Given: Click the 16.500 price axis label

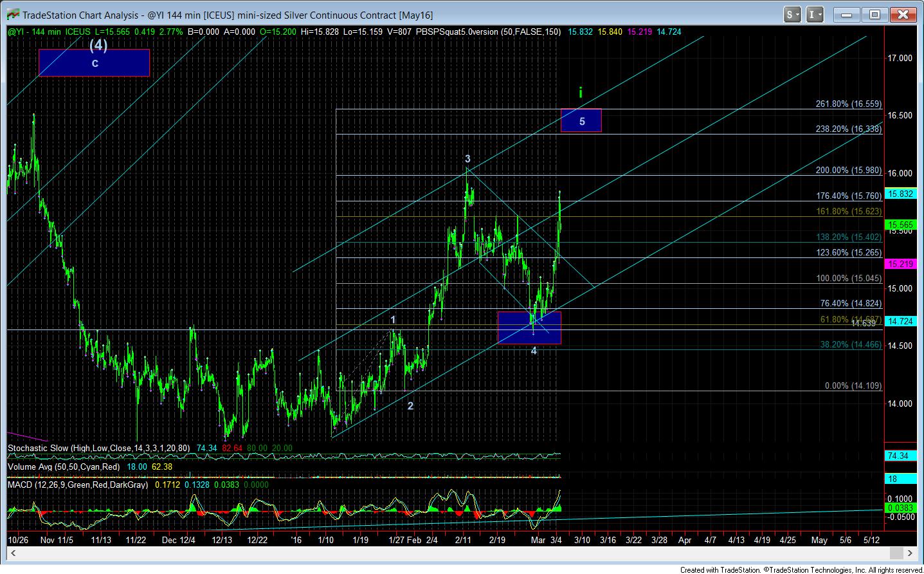Looking at the screenshot, I should coord(900,116).
